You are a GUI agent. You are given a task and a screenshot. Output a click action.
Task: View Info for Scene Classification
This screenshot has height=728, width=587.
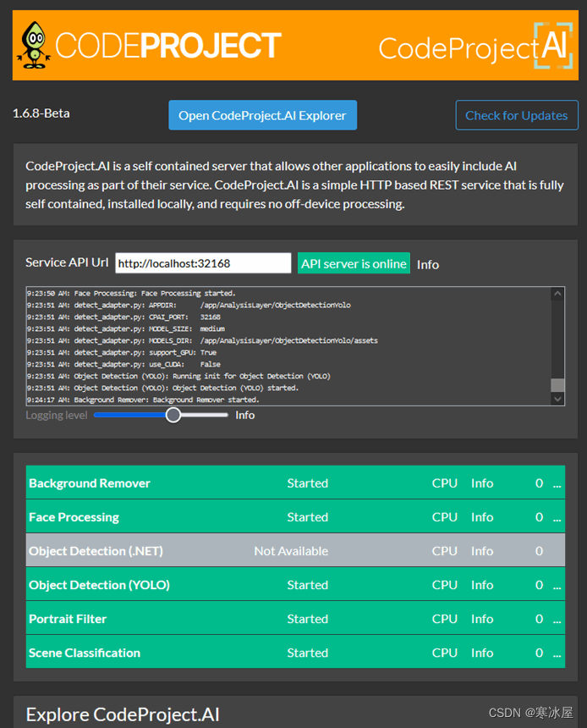tap(482, 652)
